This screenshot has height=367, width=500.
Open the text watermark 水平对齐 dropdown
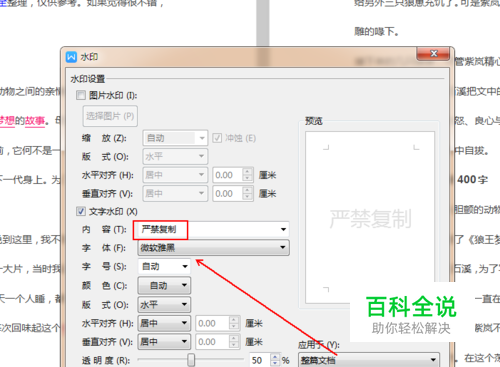pyautogui.click(x=164, y=323)
